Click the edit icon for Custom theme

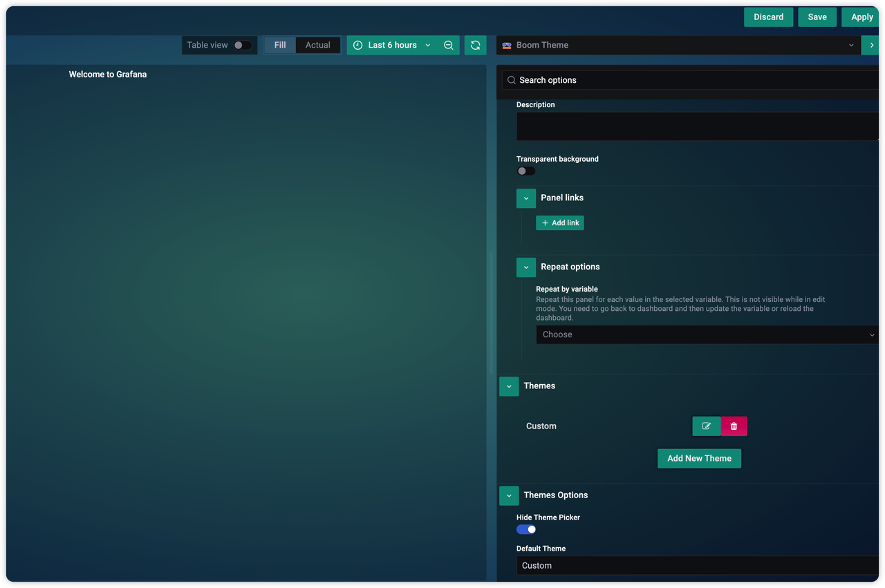click(x=707, y=426)
